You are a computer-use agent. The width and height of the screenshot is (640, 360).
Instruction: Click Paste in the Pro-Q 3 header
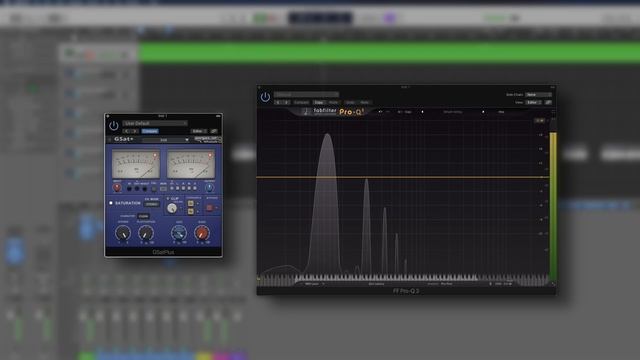click(333, 102)
